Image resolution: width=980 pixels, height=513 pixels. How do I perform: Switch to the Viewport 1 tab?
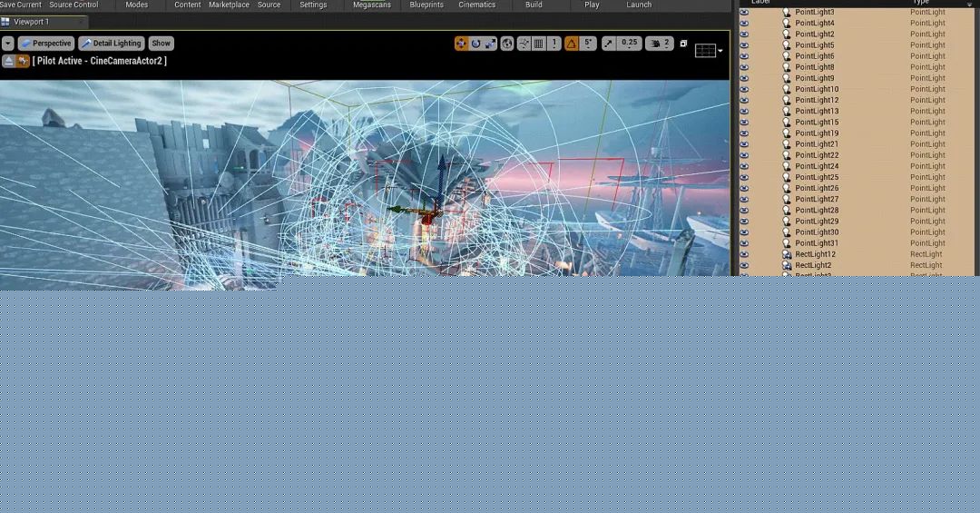click(31, 22)
